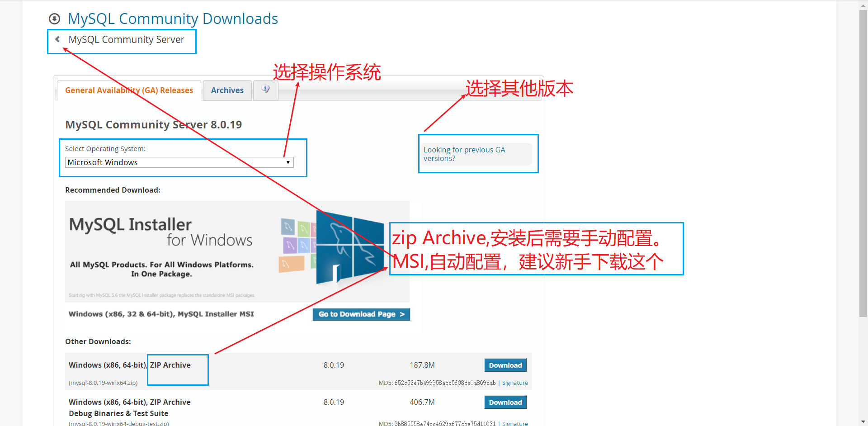
Task: Click the MySQL Installer dolphin Windows logo
Action: click(349, 248)
